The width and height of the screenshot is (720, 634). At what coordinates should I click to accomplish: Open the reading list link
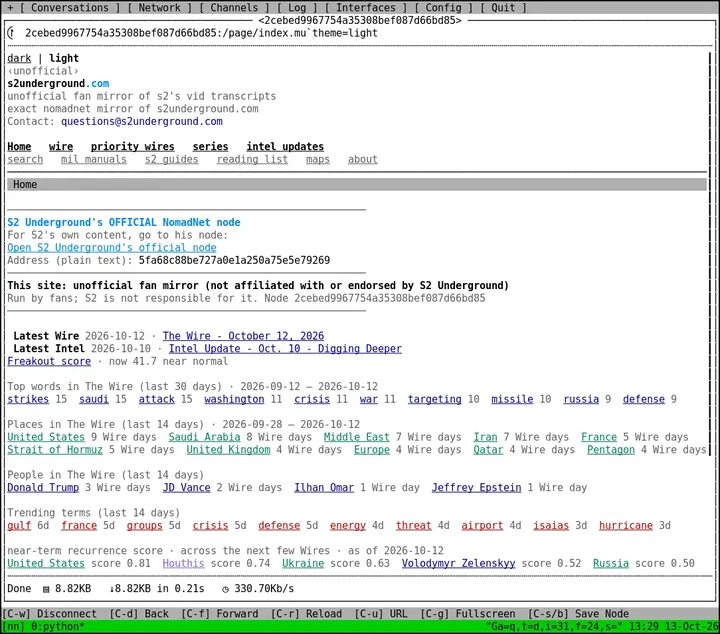point(253,159)
